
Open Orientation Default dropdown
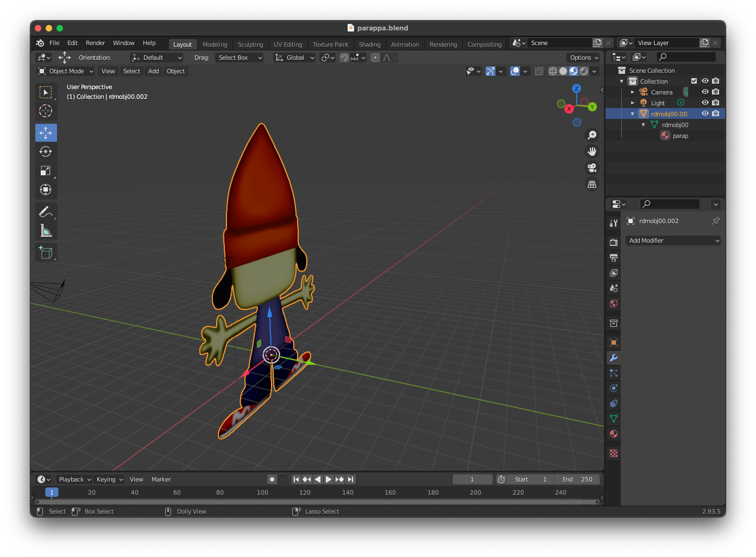click(156, 58)
